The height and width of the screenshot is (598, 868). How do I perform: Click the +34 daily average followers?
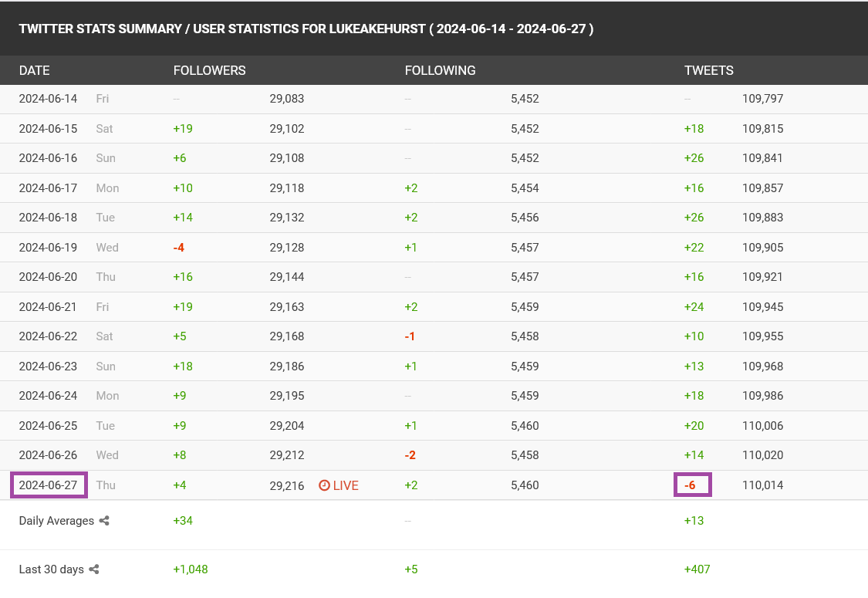pos(183,521)
